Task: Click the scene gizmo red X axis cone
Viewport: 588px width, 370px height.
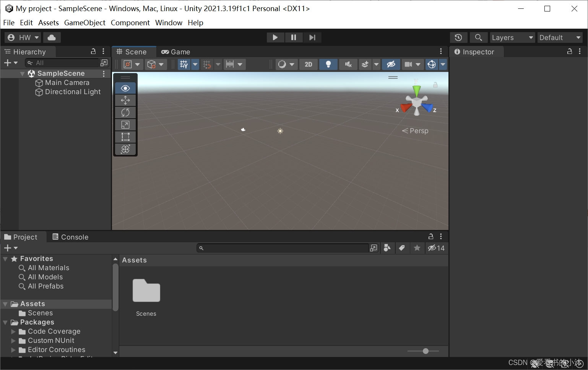Action: tap(406, 108)
